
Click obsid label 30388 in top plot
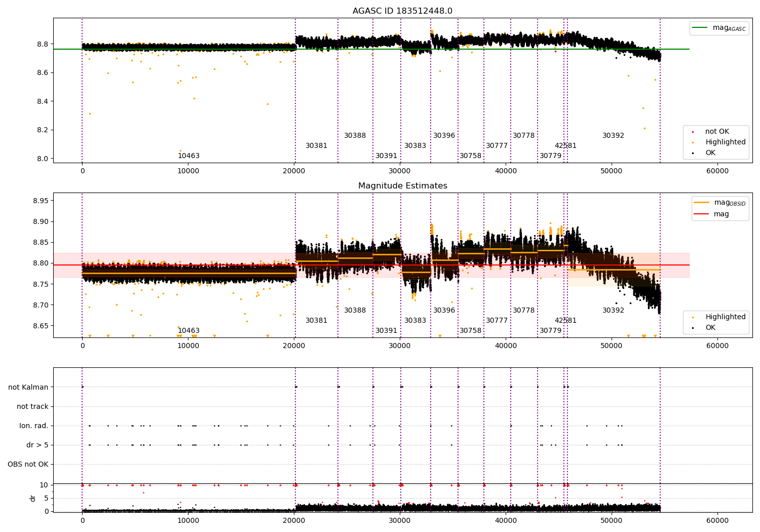355,136
